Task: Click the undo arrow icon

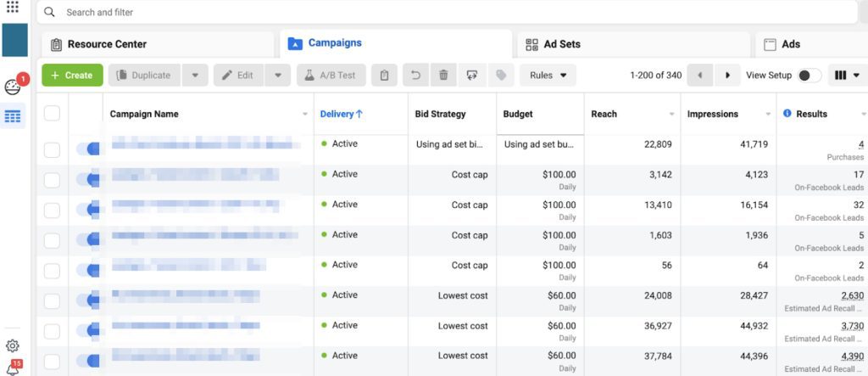Action: tap(415, 76)
